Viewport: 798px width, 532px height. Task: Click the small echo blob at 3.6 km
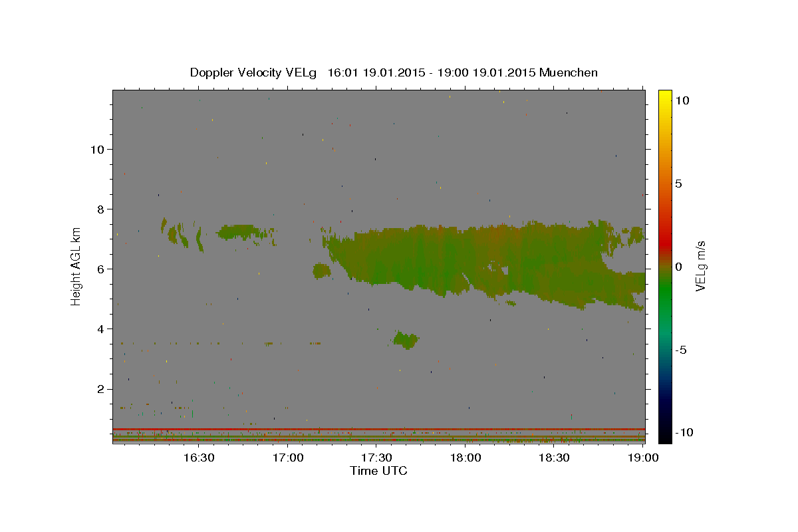coord(405,339)
